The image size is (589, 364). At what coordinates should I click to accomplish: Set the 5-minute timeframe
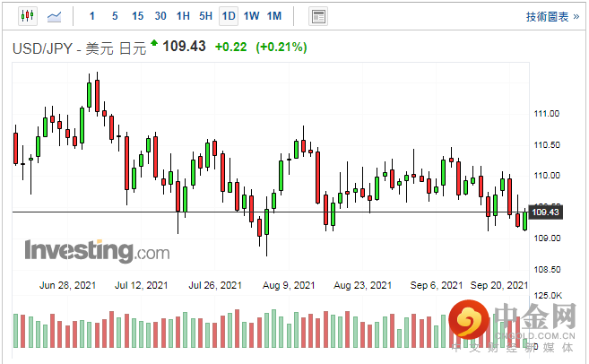pos(114,16)
